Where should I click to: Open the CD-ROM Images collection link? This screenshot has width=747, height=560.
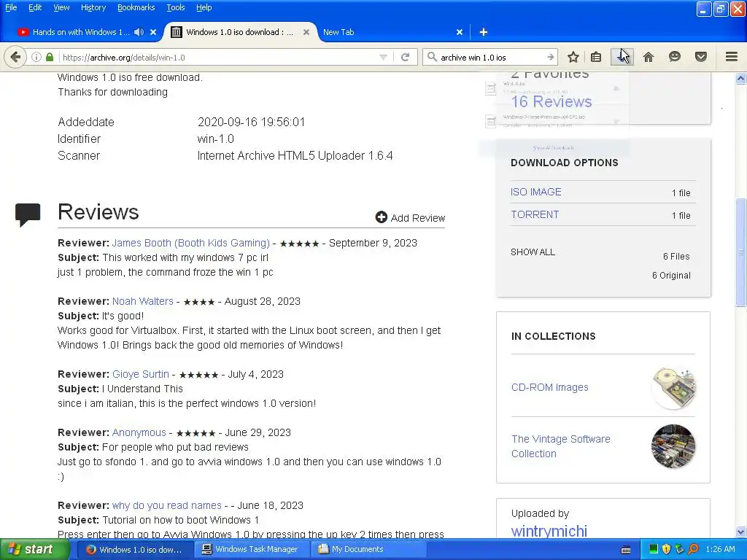point(550,387)
